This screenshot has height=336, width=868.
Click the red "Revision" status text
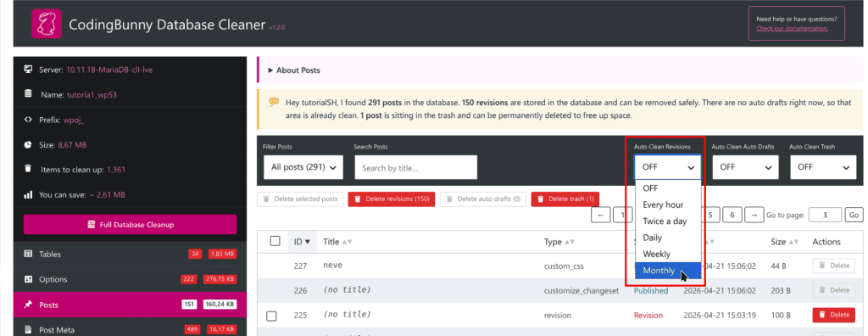click(x=648, y=315)
